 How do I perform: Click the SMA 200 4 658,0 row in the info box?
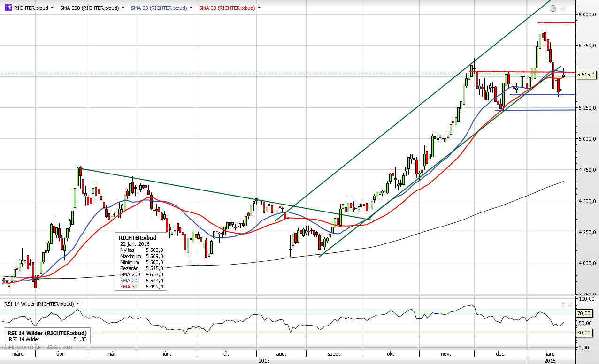coord(141,274)
